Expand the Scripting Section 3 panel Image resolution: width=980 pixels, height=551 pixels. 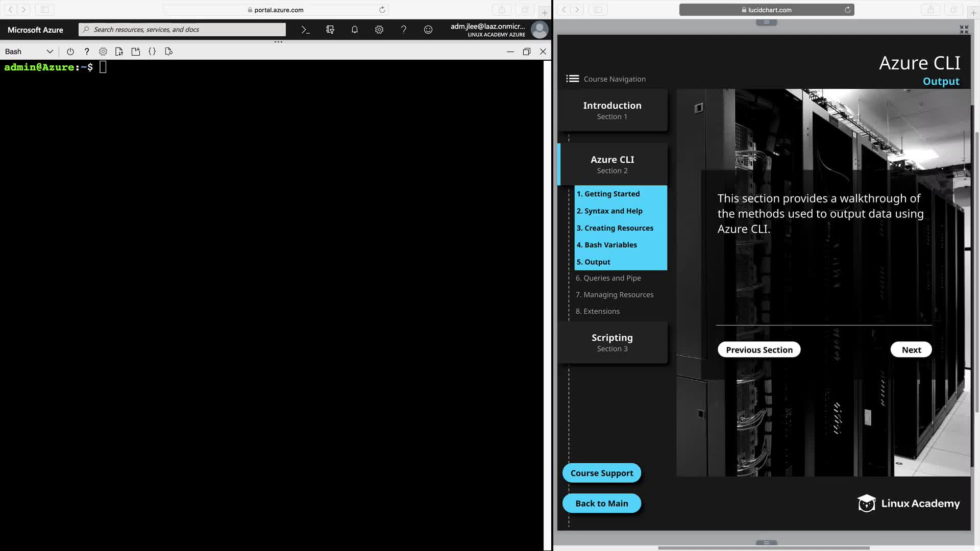click(x=612, y=342)
